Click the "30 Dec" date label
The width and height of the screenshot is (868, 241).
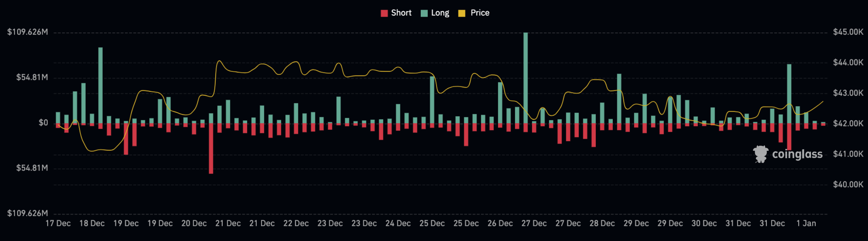tap(704, 224)
